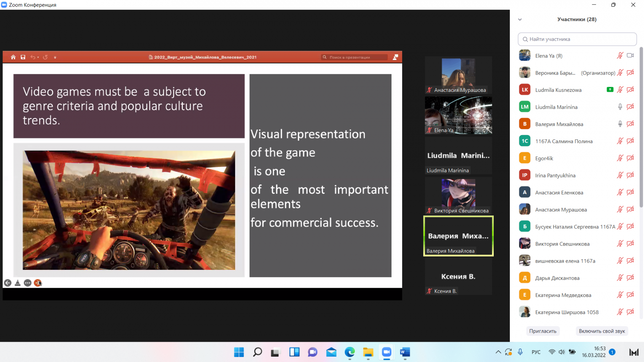The height and width of the screenshot is (362, 644).
Task: Click the sync update icon in system tray
Action: [x=508, y=352]
